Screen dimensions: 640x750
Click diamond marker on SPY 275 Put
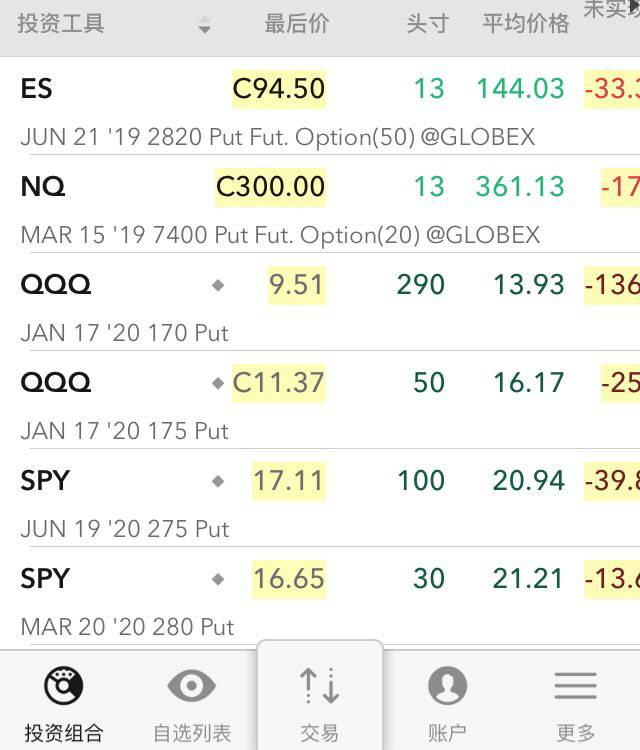[218, 481]
